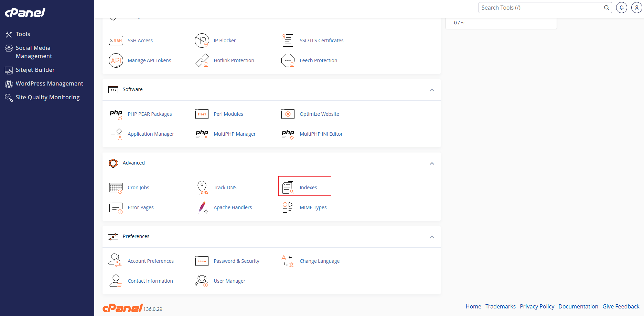Image resolution: width=644 pixels, height=316 pixels.
Task: Click the orange cPanel footer logo
Action: click(123, 308)
